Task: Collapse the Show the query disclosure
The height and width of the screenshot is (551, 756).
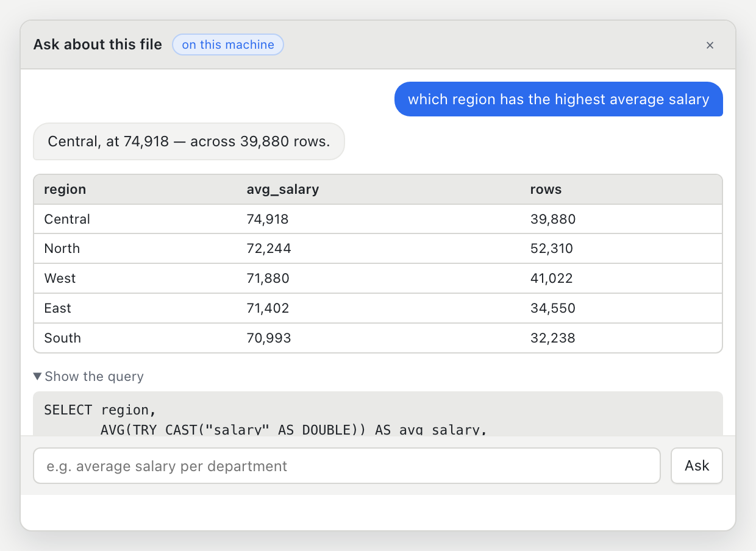Action: [x=88, y=377]
